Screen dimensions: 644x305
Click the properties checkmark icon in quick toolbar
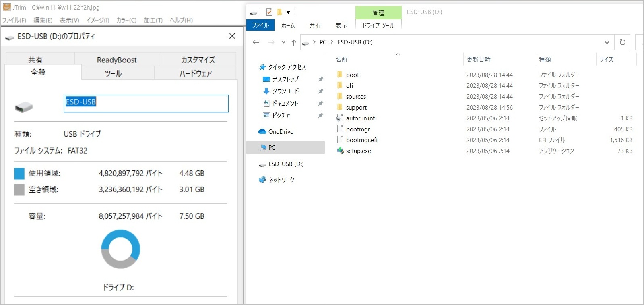pyautogui.click(x=269, y=12)
